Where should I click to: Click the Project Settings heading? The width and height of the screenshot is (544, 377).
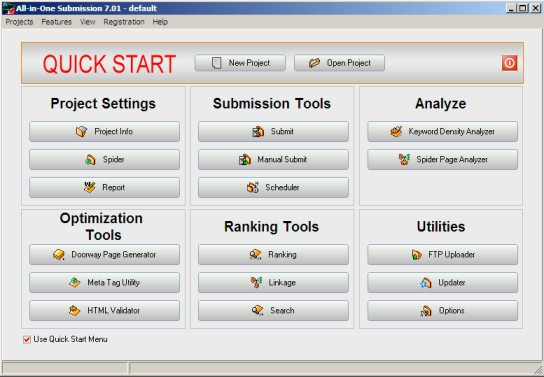(103, 104)
